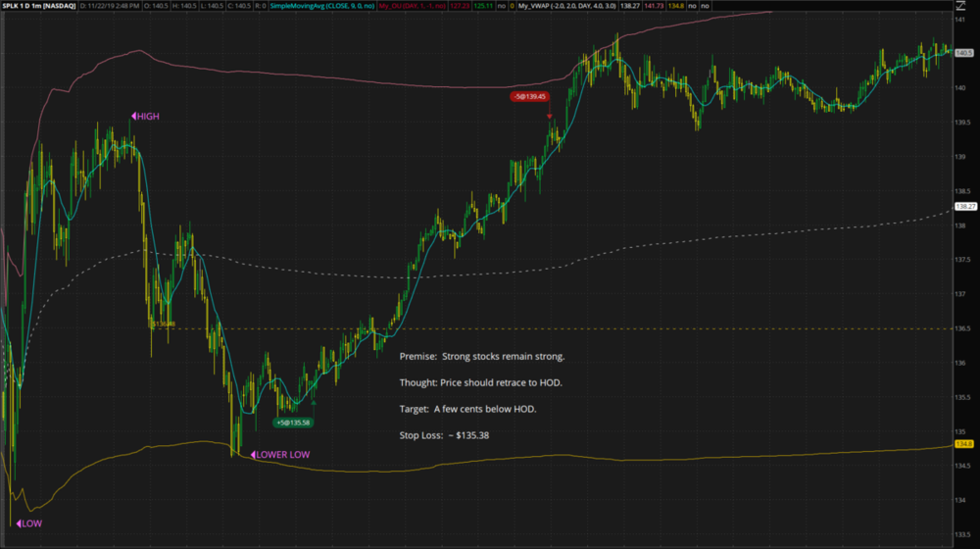This screenshot has width=980, height=549.
Task: Click the 140.5 last price bubble on axis
Action: click(965, 53)
